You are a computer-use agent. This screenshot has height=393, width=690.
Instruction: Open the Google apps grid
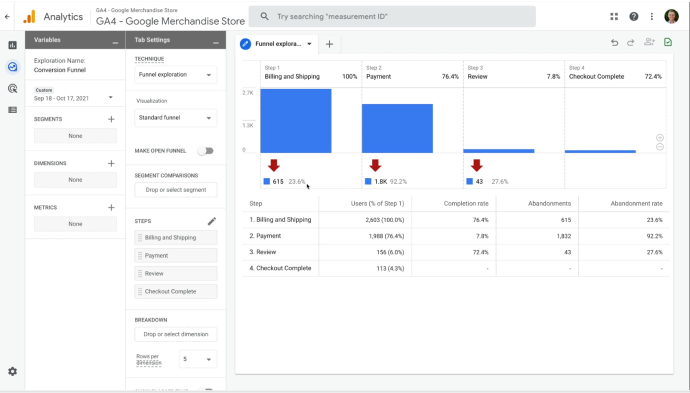pos(614,17)
